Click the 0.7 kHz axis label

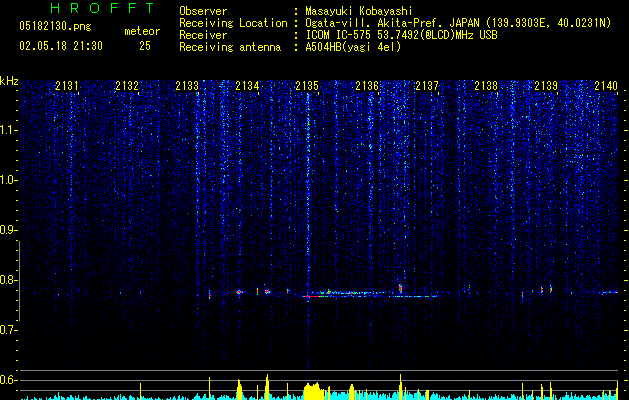point(7,330)
